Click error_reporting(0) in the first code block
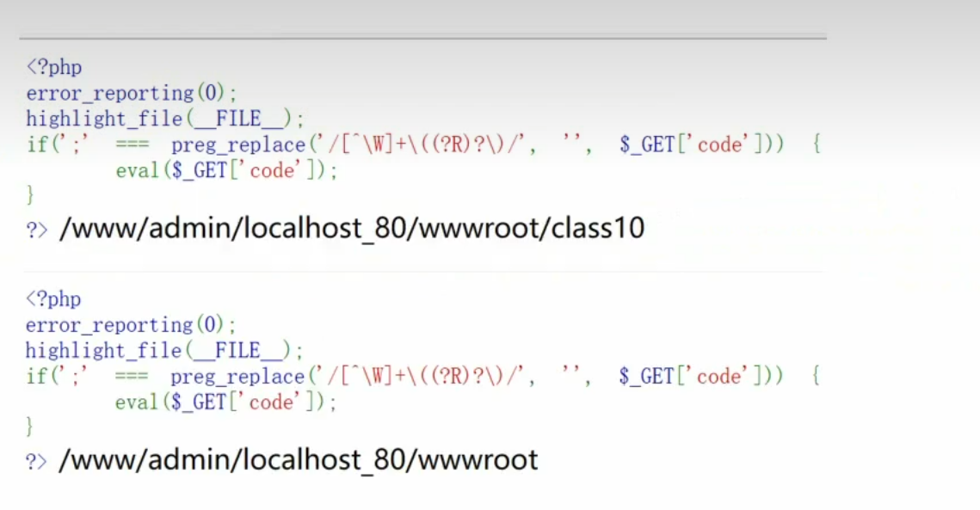 click(x=131, y=93)
